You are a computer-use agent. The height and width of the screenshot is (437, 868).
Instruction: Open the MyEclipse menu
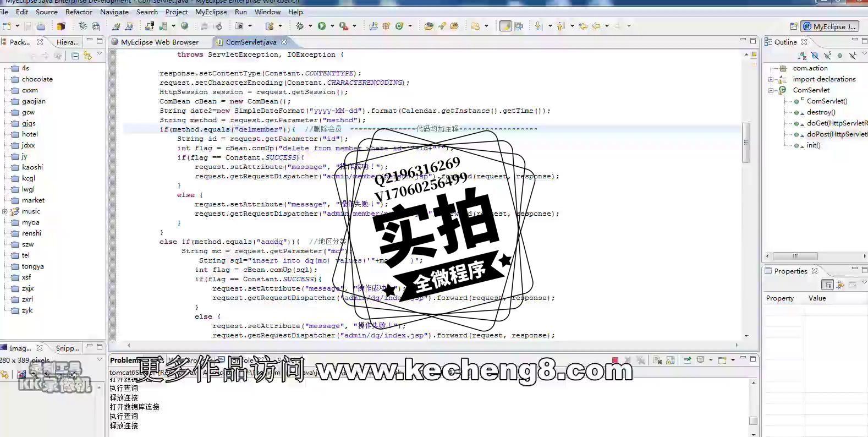211,12
